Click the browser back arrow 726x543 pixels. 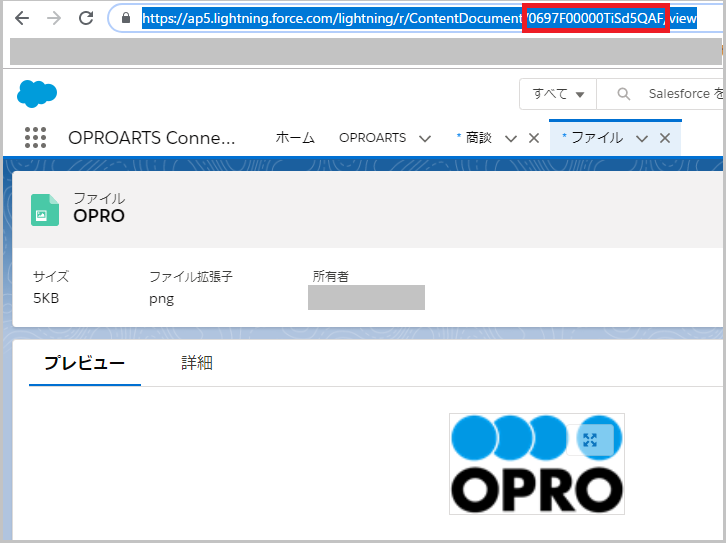pyautogui.click(x=21, y=19)
